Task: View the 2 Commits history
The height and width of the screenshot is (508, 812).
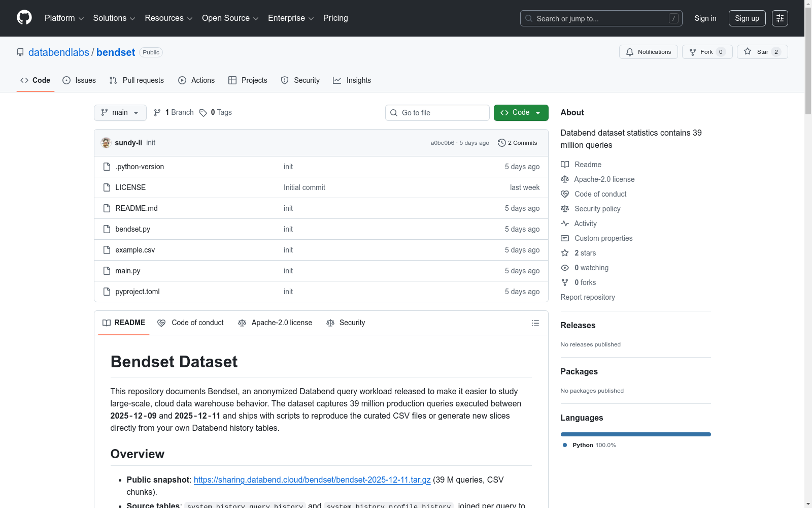Action: [x=518, y=143]
